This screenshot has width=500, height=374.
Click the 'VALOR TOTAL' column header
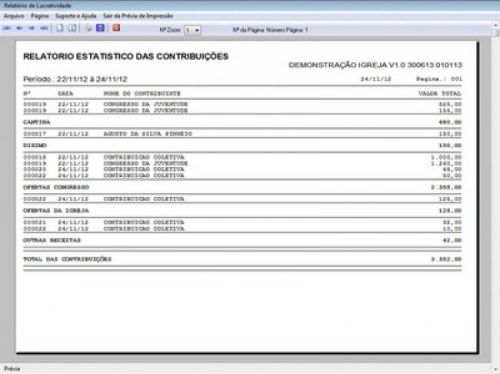pos(440,93)
